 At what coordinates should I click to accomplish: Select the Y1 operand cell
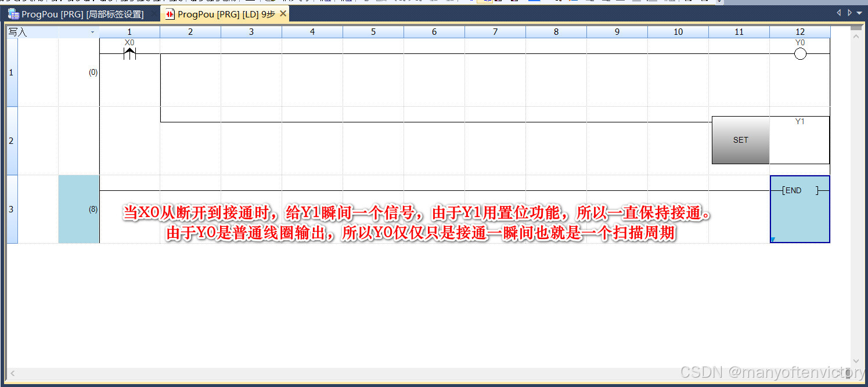click(x=799, y=140)
